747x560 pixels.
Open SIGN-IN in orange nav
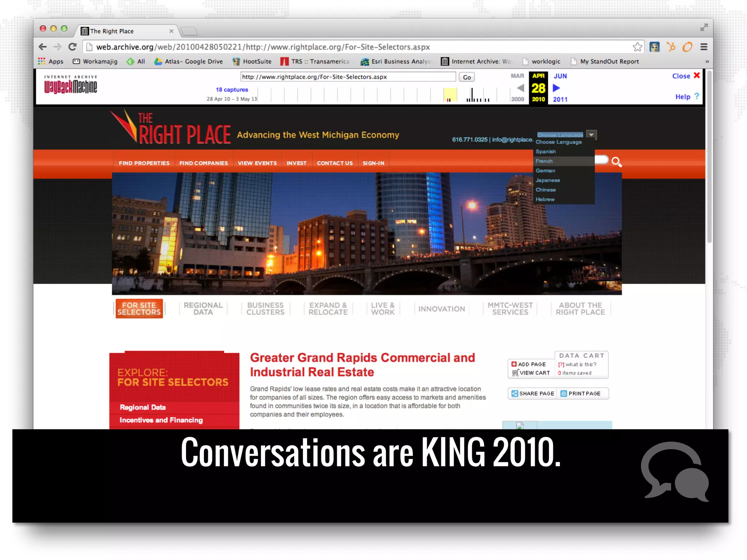click(x=373, y=163)
